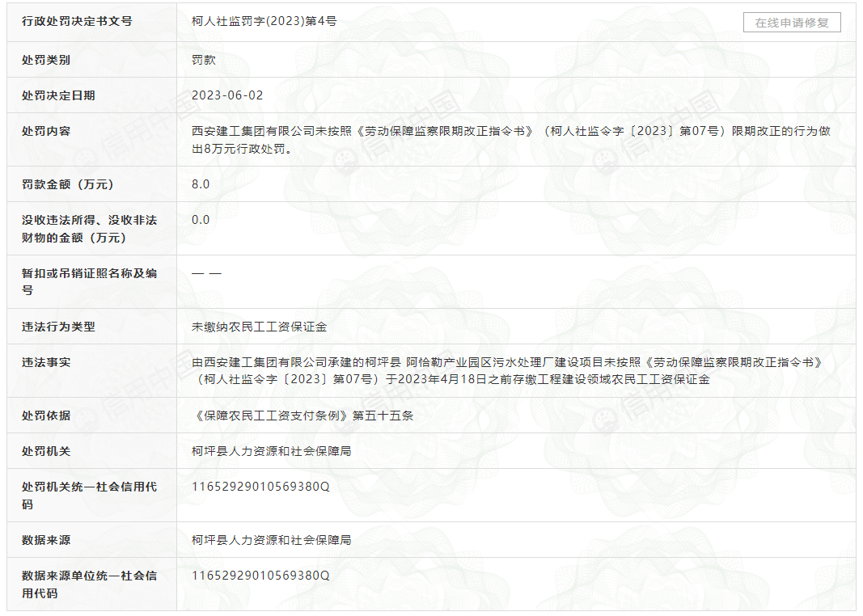This screenshot has height=616, width=863.
Task: Select the 罚款金额（万元） label
Action: tap(68, 184)
